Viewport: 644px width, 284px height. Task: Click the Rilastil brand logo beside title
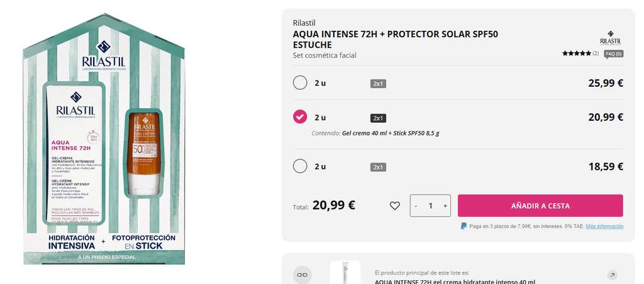click(610, 37)
